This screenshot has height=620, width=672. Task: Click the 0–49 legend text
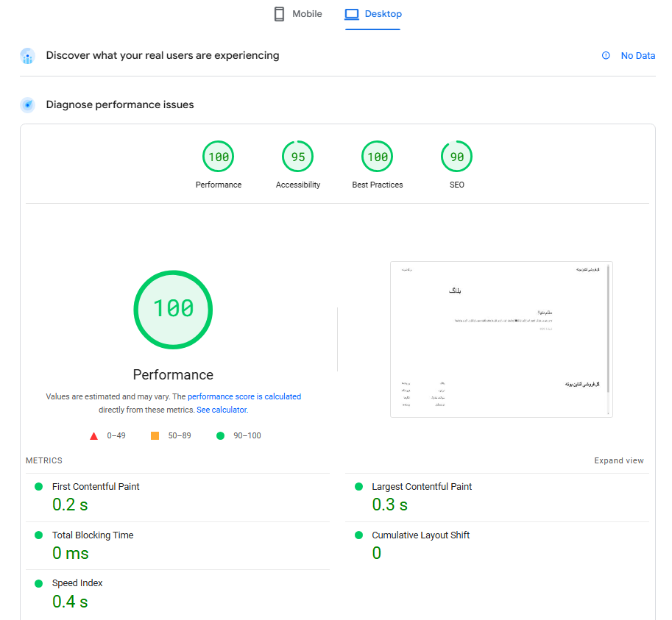(x=116, y=435)
